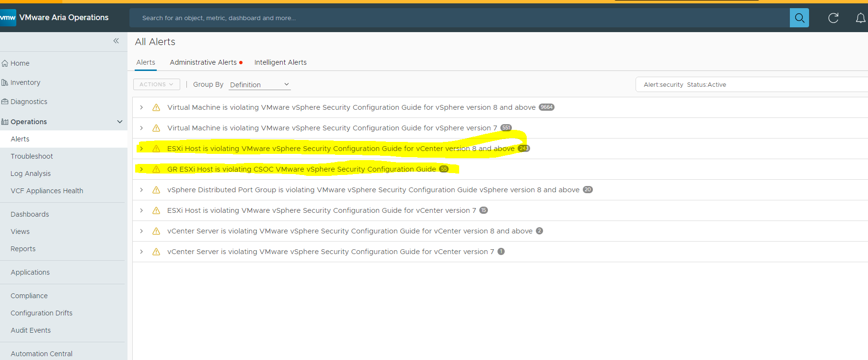Collapse the Operations menu section
Screen dimensions: 868x360
(x=120, y=122)
